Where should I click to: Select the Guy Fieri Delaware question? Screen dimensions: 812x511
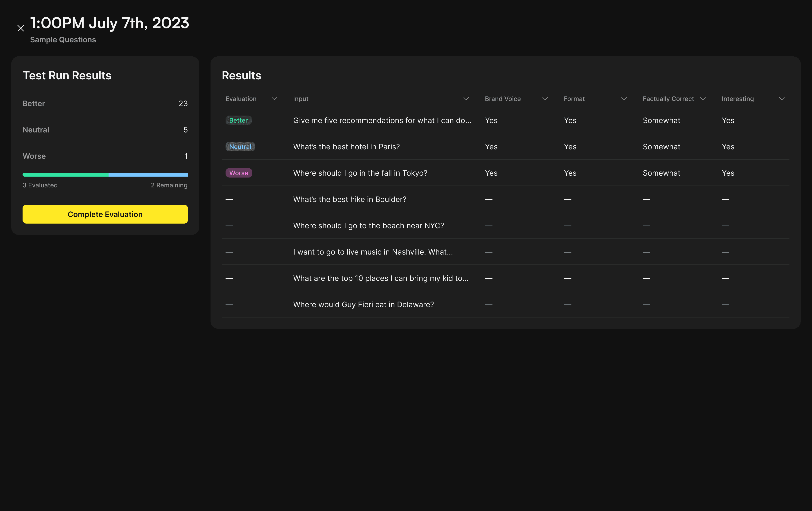[363, 304]
